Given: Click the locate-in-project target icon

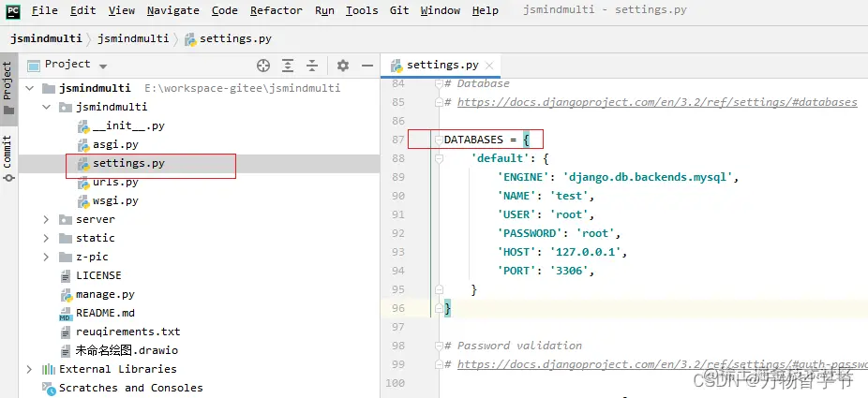Looking at the screenshot, I should pos(263,66).
